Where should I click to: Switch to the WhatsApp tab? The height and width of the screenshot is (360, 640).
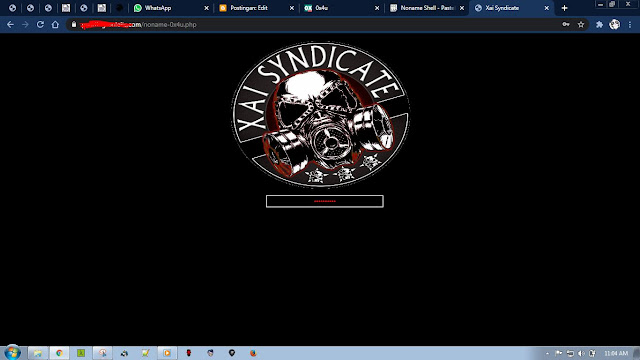click(x=170, y=8)
